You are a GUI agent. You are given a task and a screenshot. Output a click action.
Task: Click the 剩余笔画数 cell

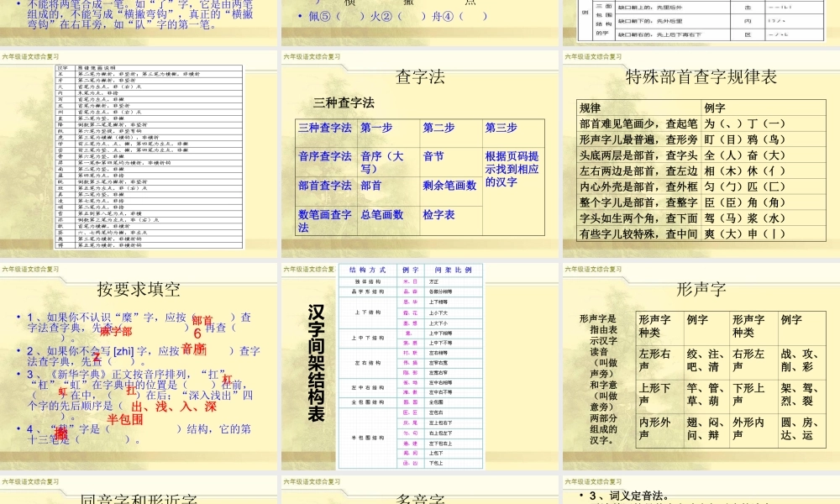coord(449,186)
